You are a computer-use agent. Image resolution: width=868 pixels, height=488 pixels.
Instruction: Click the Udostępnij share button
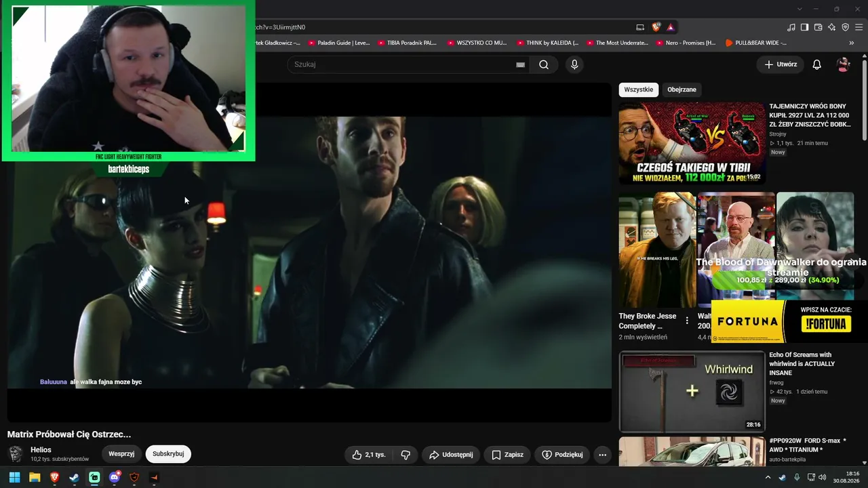451,455
